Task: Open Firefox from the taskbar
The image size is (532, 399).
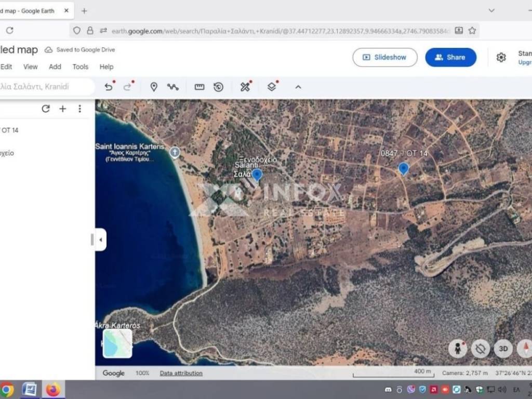Action: (53, 389)
